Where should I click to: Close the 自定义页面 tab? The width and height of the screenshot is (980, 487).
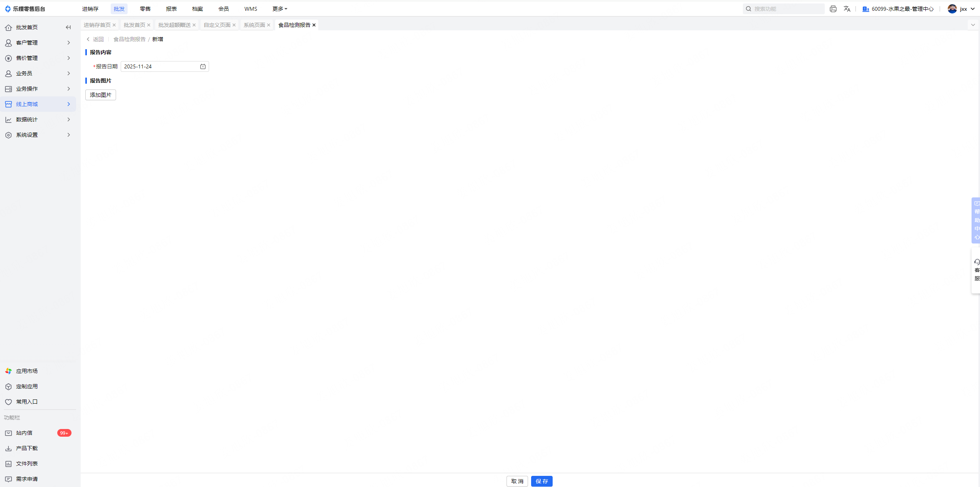tap(234, 25)
